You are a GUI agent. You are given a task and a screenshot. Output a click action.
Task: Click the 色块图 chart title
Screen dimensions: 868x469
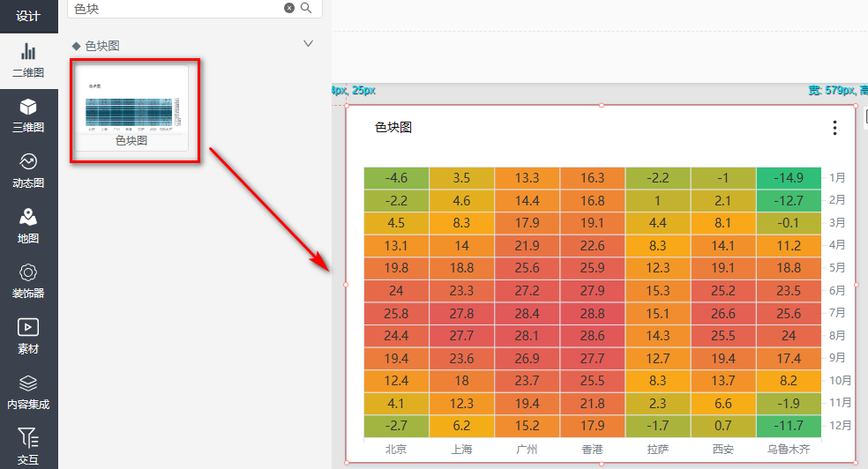[x=393, y=128]
